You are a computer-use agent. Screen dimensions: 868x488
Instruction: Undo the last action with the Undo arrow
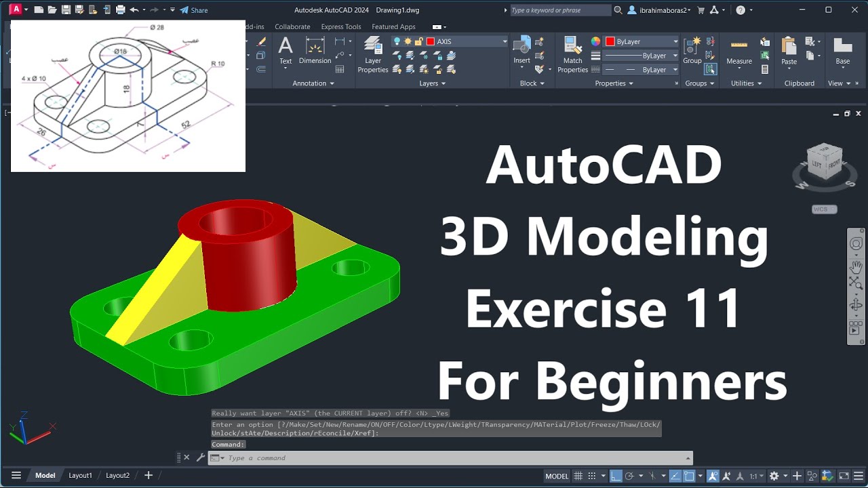click(134, 10)
